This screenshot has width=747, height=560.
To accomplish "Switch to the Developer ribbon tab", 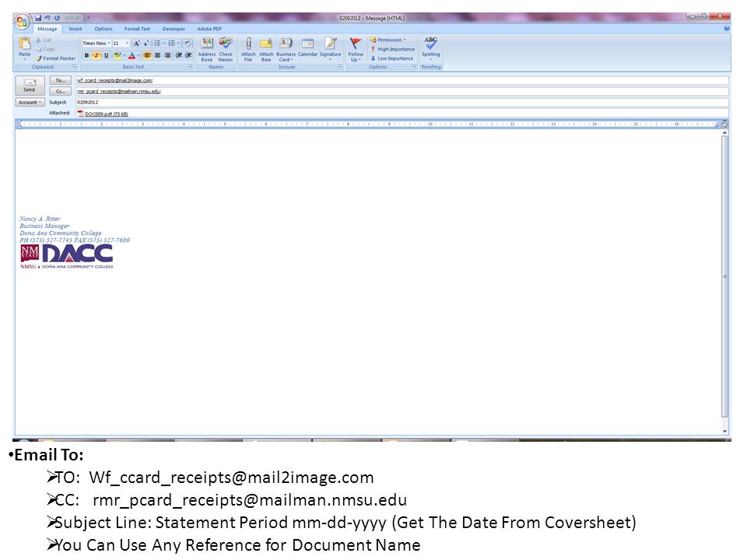I will pos(174,29).
